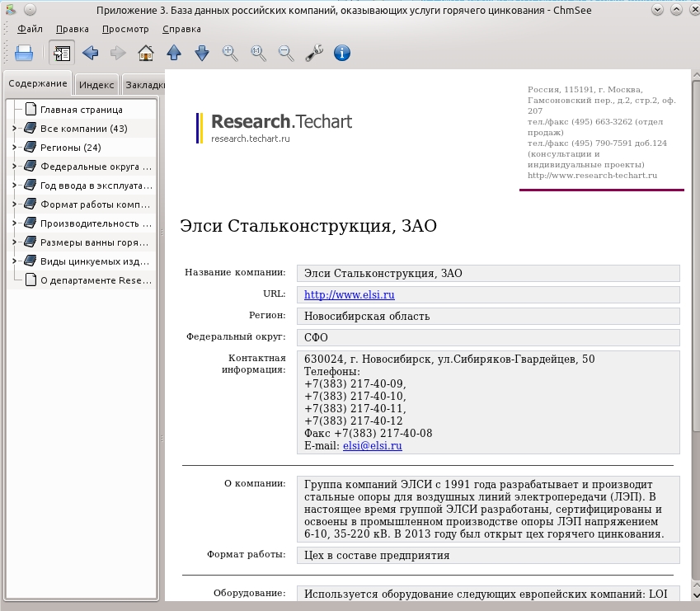Click the app icon in title bar

(x=10, y=9)
